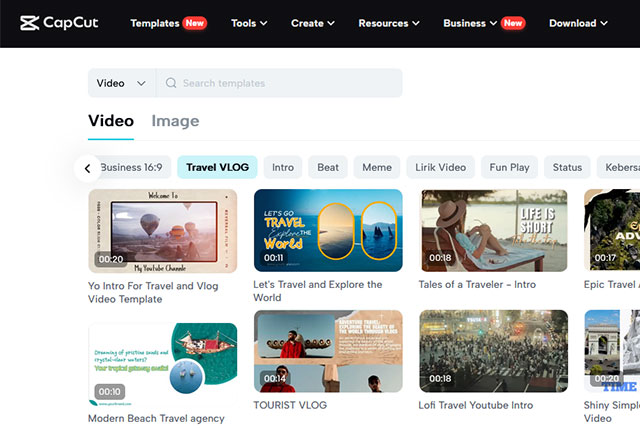Click the left arrow to scroll categories back
640x428 pixels.
[87, 168]
